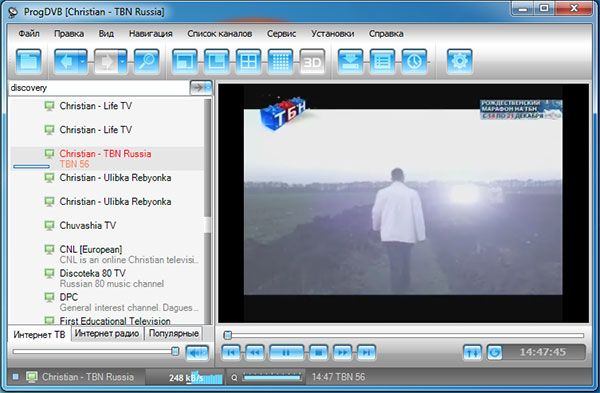The width and height of the screenshot is (600, 393).
Task: Click the search field containing discovery
Action: click(99, 88)
